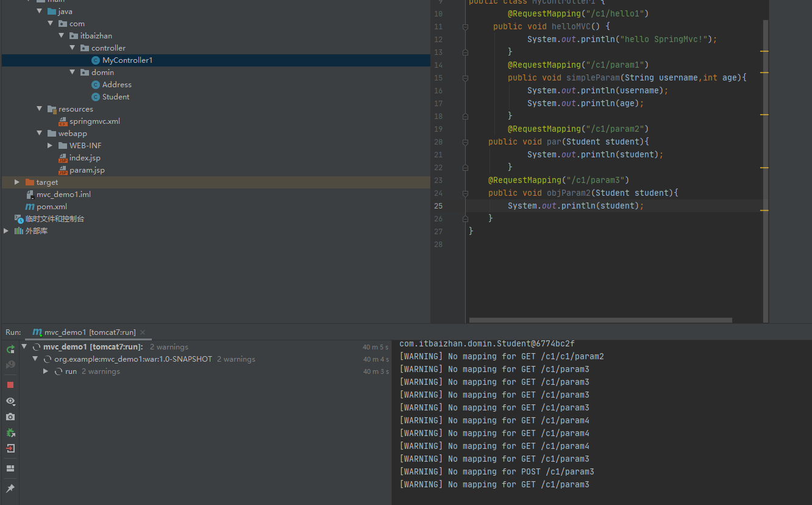
Task: Pin the Run tab with pin icon
Action: tap(10, 489)
